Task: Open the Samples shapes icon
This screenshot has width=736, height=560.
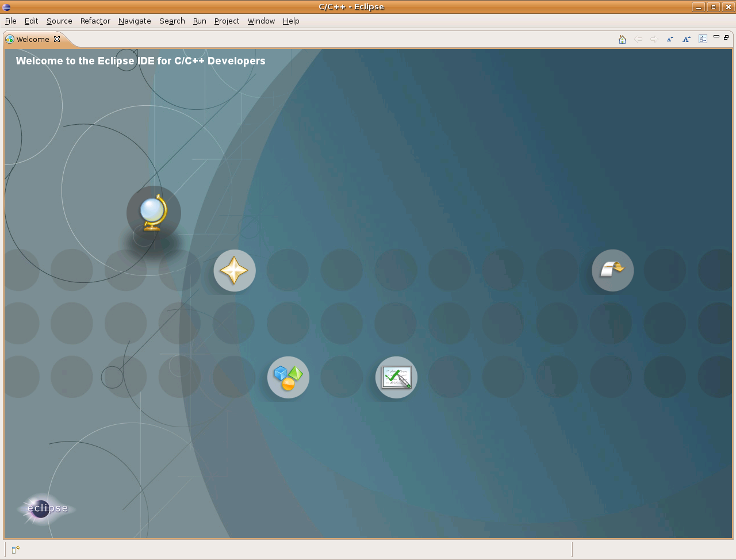Action: 288,378
